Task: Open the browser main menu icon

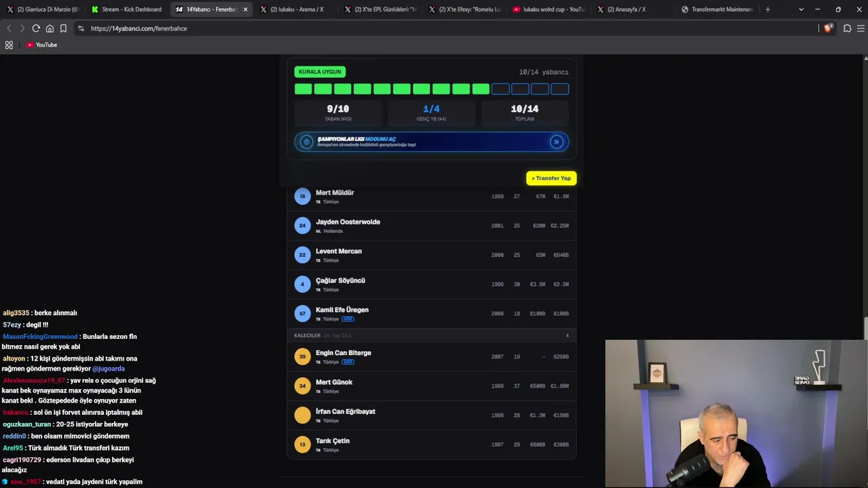Action: tap(861, 28)
